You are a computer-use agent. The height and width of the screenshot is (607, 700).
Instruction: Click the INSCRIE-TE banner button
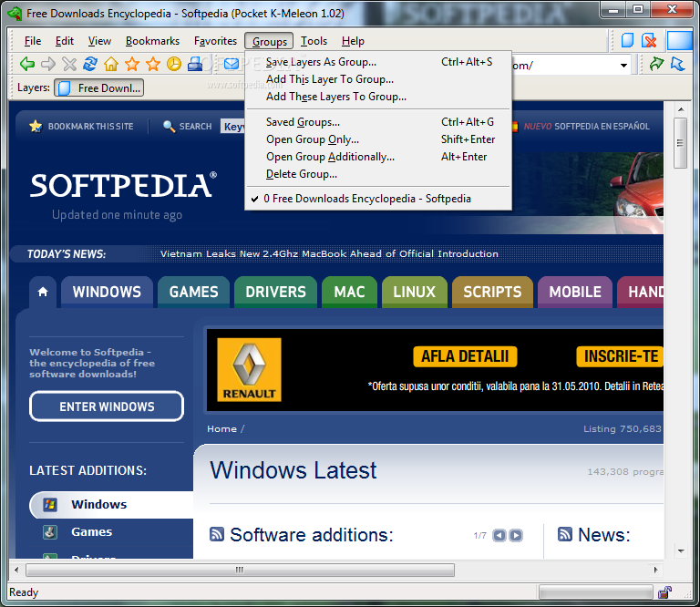(620, 356)
